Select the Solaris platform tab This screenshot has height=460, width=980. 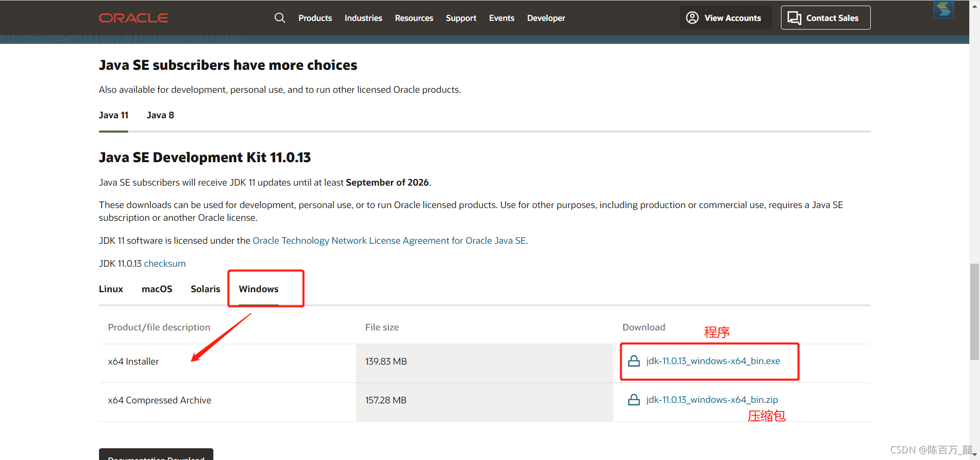pos(205,289)
